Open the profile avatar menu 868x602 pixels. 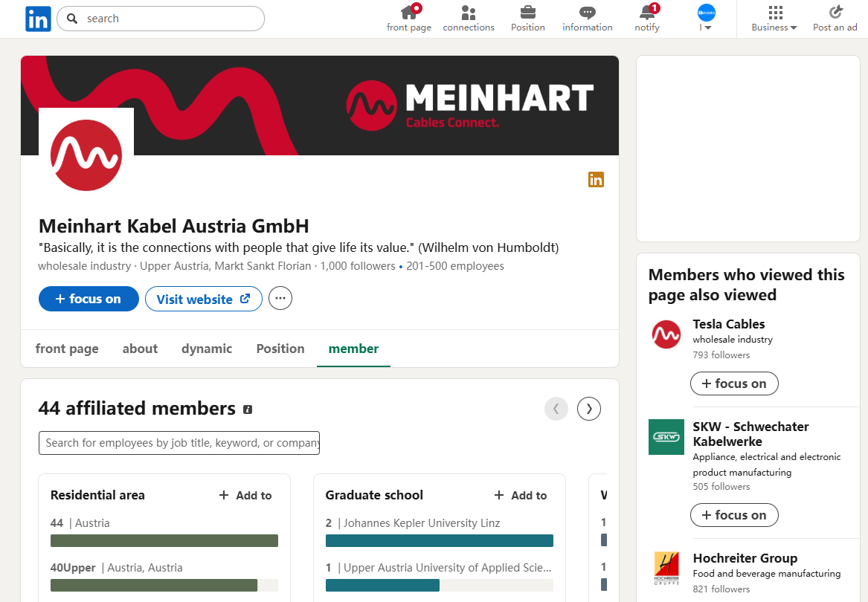point(706,17)
